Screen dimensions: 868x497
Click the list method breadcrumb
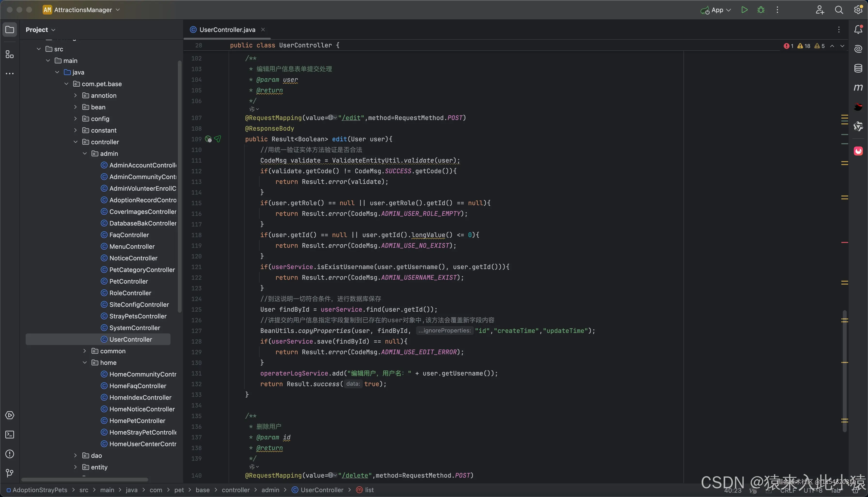pos(365,490)
